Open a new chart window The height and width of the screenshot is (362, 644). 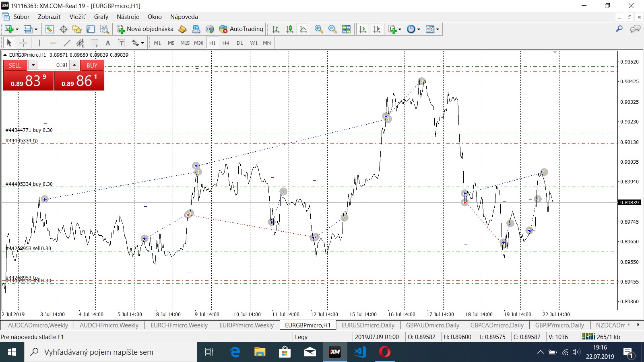tap(9, 29)
